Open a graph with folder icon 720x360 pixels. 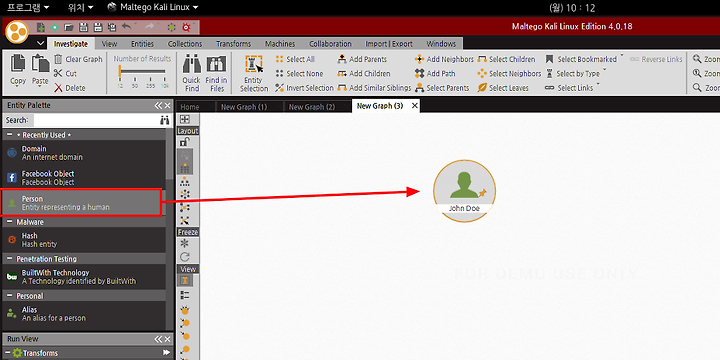tap(69, 27)
